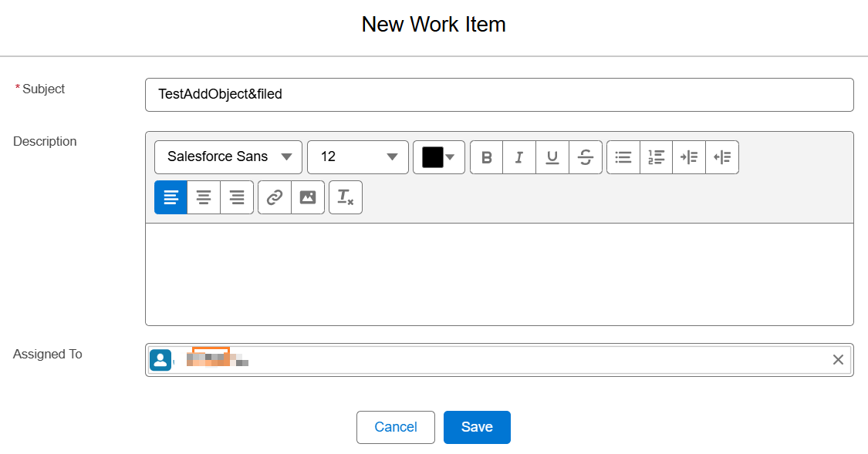Viewport: 868px width, 454px height.
Task: Left-align the description text
Action: [x=171, y=197]
